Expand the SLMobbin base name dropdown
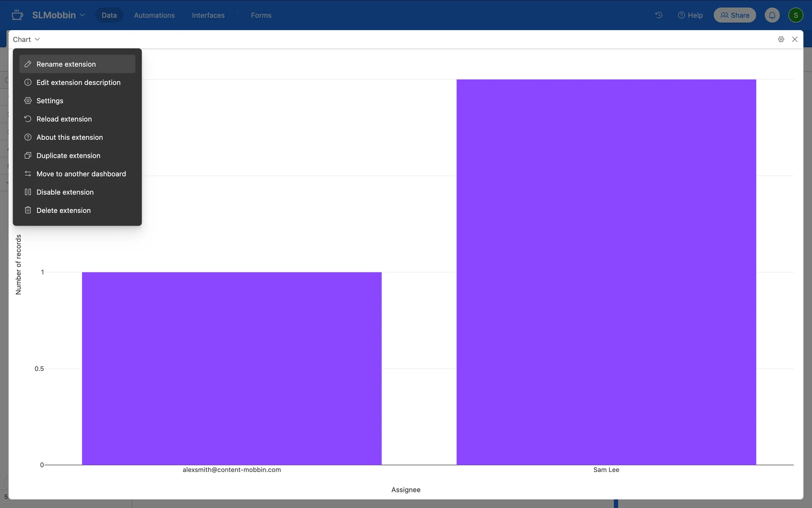This screenshot has height=508, width=812. (x=82, y=15)
